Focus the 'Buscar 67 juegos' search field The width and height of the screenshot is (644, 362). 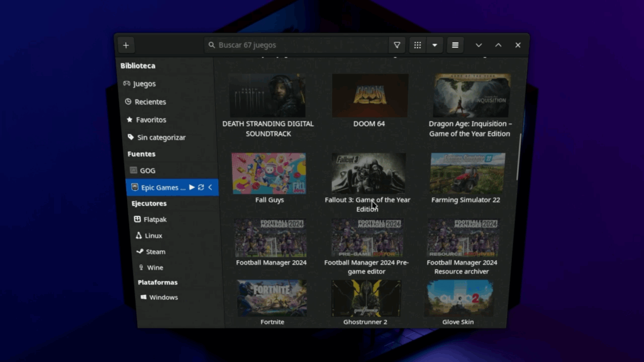(296, 45)
